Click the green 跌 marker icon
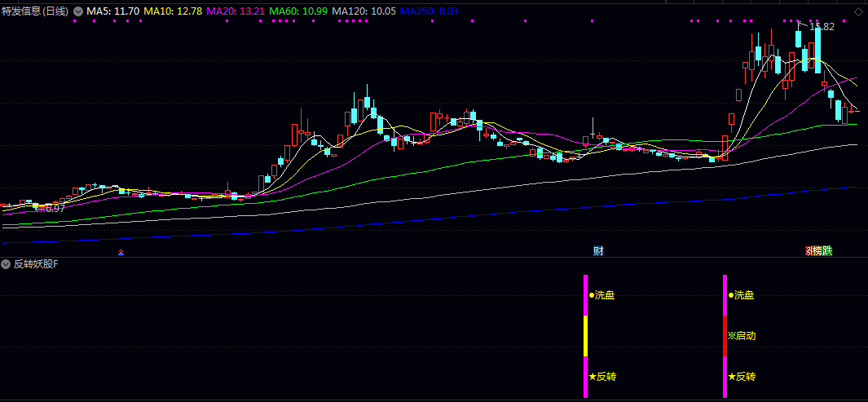 pyautogui.click(x=828, y=250)
